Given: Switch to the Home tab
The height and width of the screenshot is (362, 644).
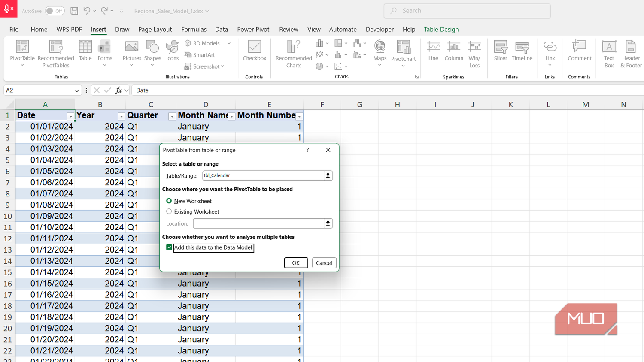Looking at the screenshot, I should (39, 29).
